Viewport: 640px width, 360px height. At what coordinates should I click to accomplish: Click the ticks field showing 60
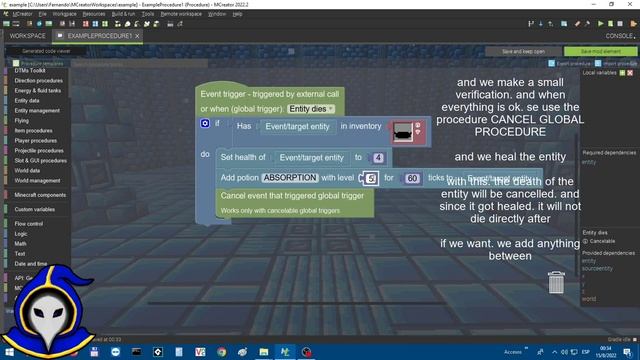point(412,178)
